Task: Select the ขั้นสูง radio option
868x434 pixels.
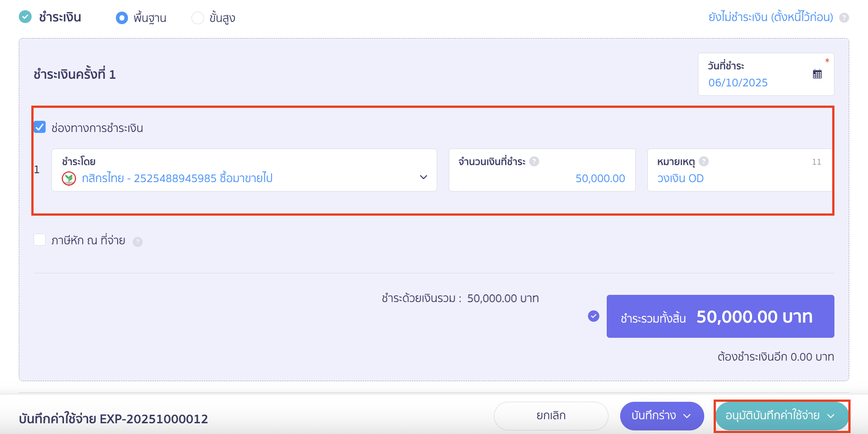Action: click(197, 17)
